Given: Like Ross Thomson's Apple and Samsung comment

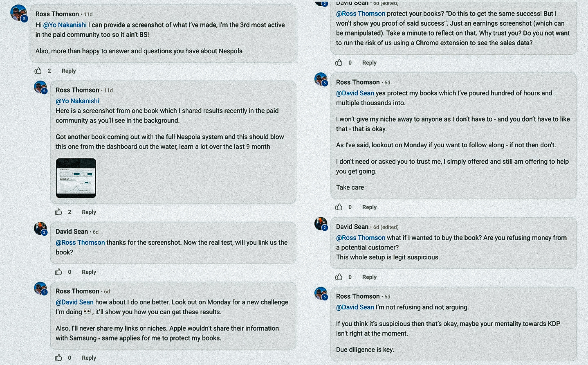Looking at the screenshot, I should [x=59, y=358].
